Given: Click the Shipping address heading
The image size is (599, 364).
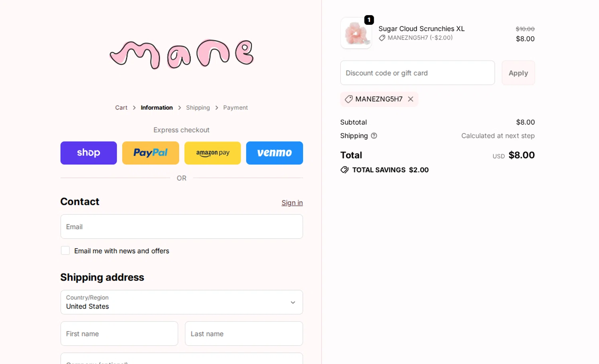Looking at the screenshot, I should 102,277.
